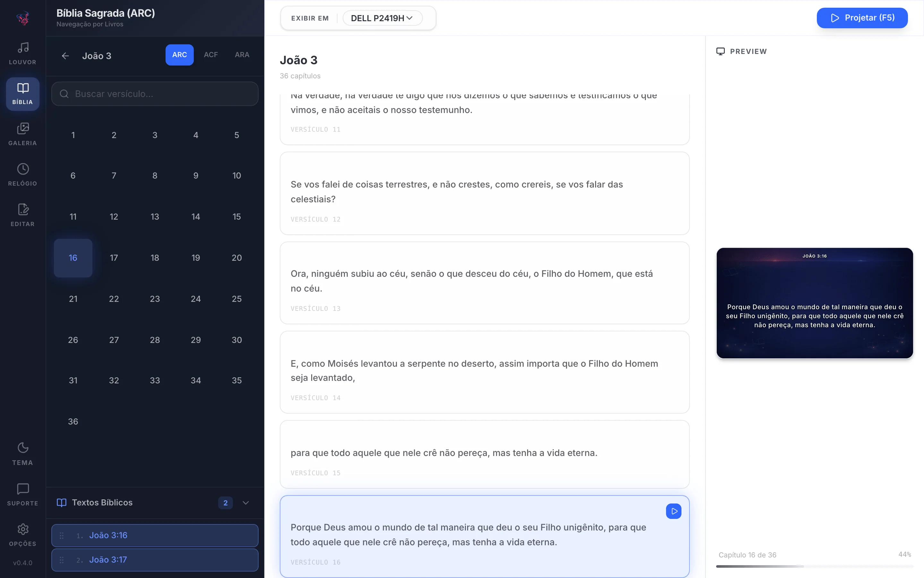The width and height of the screenshot is (924, 578).
Task: Select verse number 10 in grid
Action: tap(237, 175)
